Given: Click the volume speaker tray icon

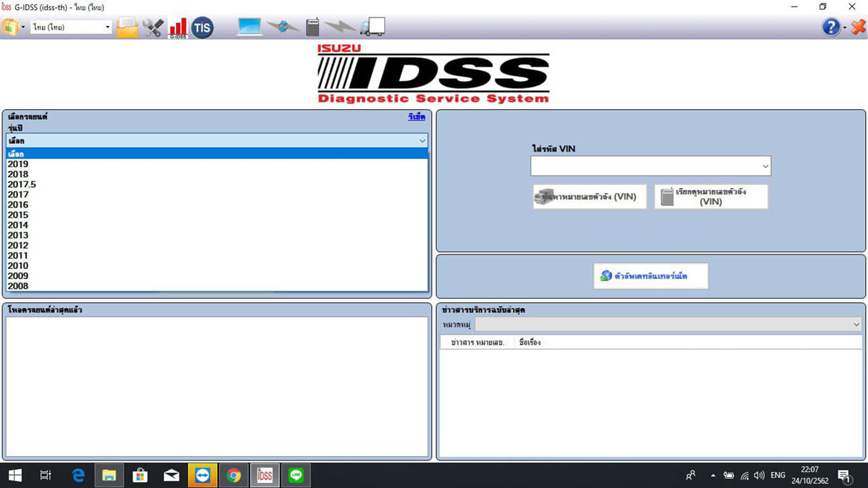Looking at the screenshot, I should click(x=759, y=475).
